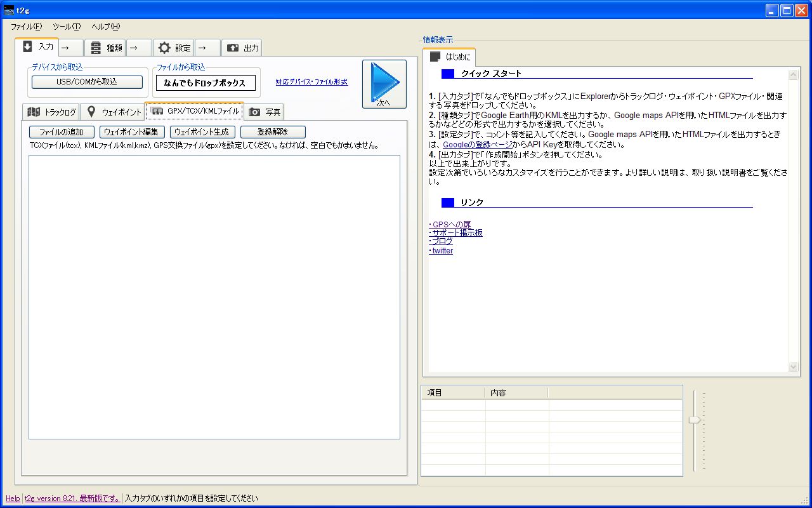Maximize the t2g window
The height and width of the screenshot is (508, 812).
[787, 10]
